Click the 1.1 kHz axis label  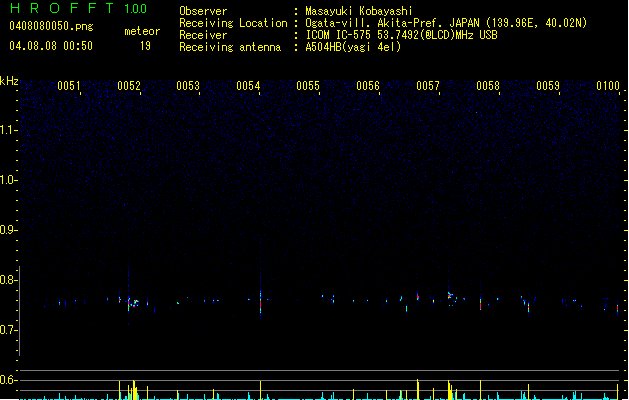pyautogui.click(x=8, y=130)
